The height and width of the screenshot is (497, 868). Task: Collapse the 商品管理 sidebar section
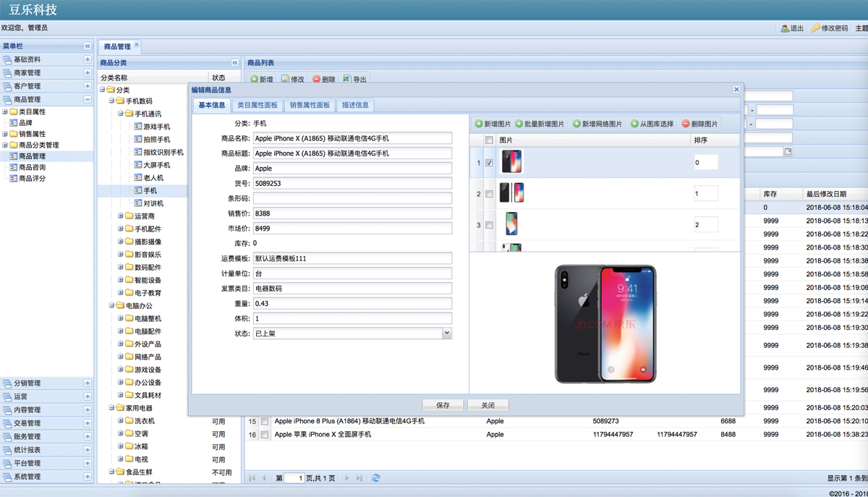88,100
